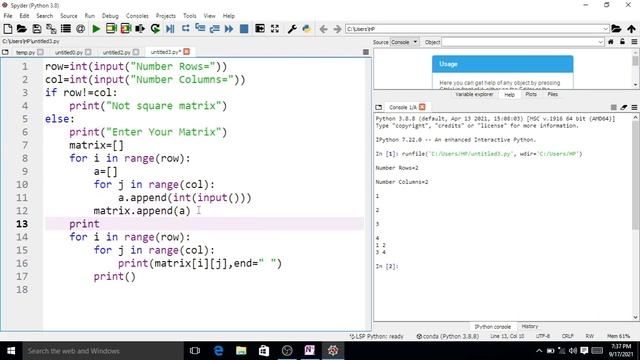The height and width of the screenshot is (360, 640).
Task: Run current cell and advance
Action: [x=126, y=29]
